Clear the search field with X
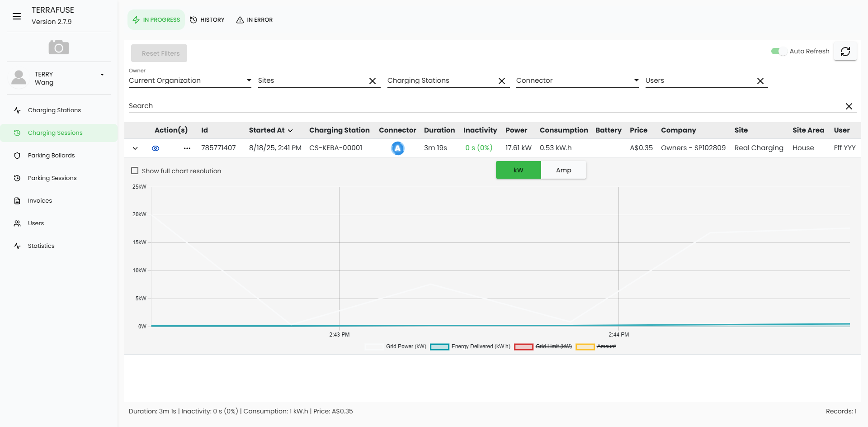 (x=849, y=106)
